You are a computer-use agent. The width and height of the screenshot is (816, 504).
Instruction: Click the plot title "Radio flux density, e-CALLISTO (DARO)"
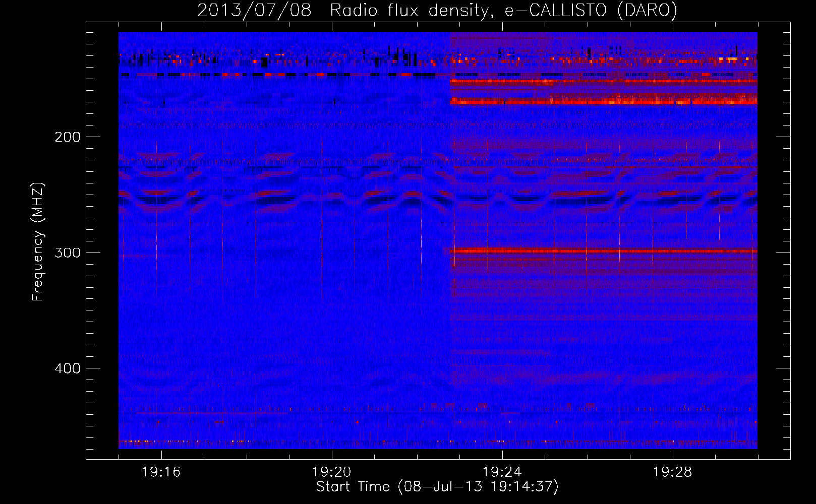[503, 11]
